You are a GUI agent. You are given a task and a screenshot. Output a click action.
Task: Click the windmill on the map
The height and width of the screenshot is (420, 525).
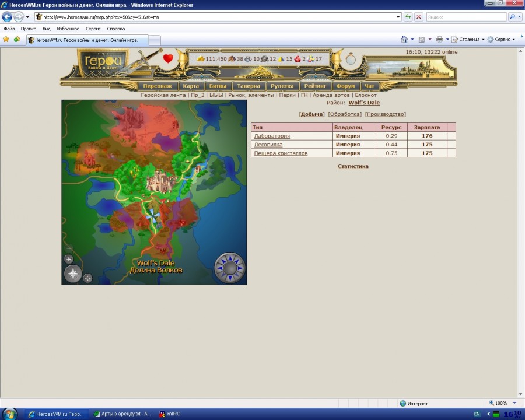153,216
